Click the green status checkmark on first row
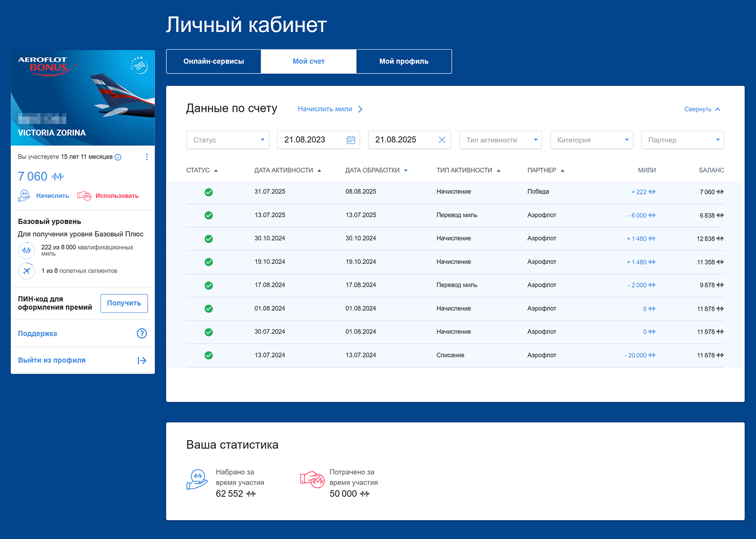This screenshot has height=539, width=756. [208, 192]
